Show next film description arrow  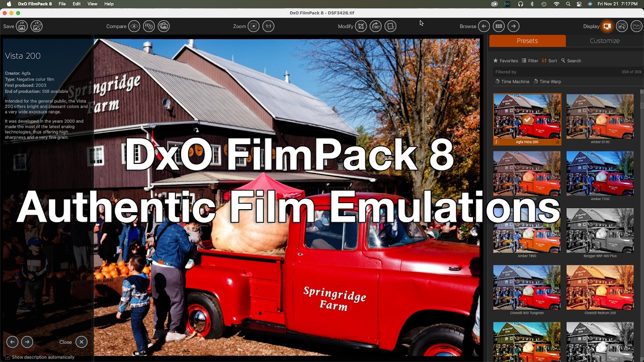click(x=27, y=342)
